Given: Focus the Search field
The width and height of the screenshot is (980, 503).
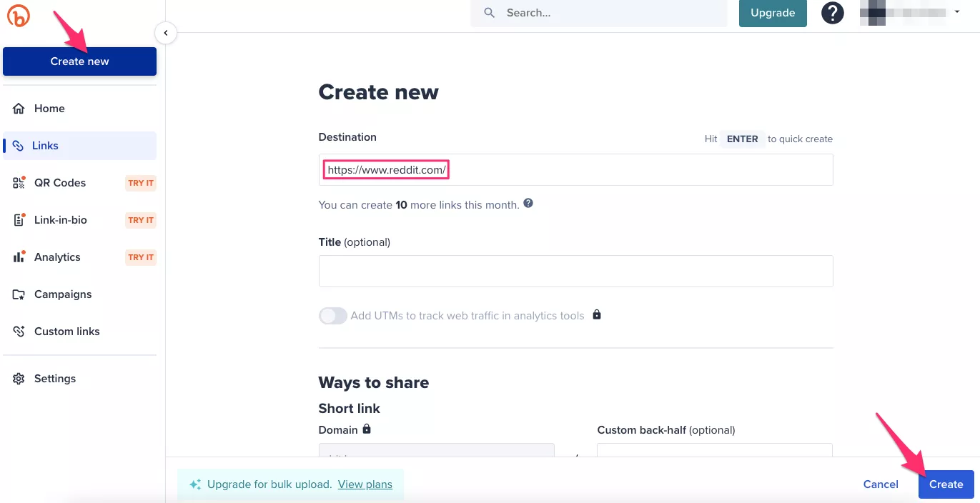Looking at the screenshot, I should (598, 13).
